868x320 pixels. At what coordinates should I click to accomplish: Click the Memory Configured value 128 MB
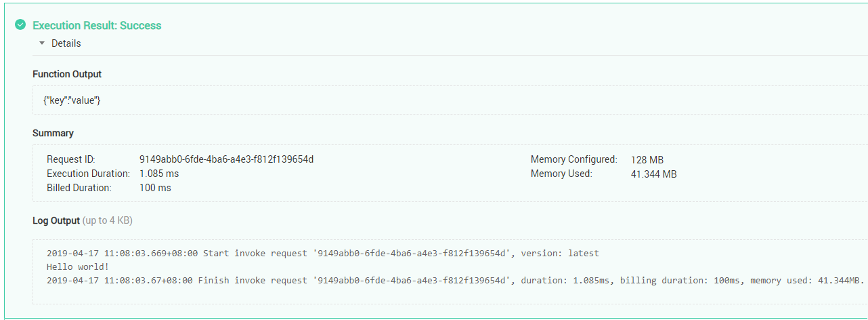pyautogui.click(x=647, y=160)
